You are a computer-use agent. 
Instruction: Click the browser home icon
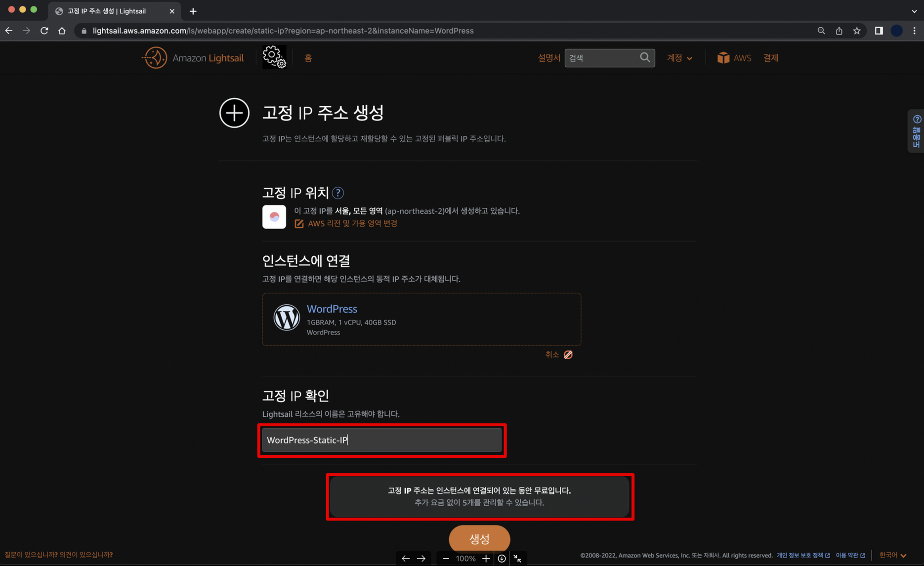click(x=62, y=31)
